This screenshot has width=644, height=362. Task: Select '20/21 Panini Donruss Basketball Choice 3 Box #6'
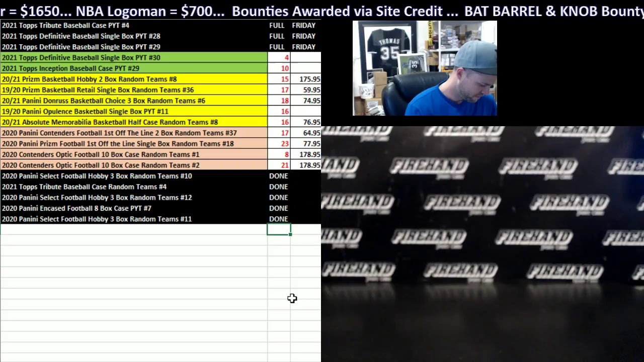[134, 101]
